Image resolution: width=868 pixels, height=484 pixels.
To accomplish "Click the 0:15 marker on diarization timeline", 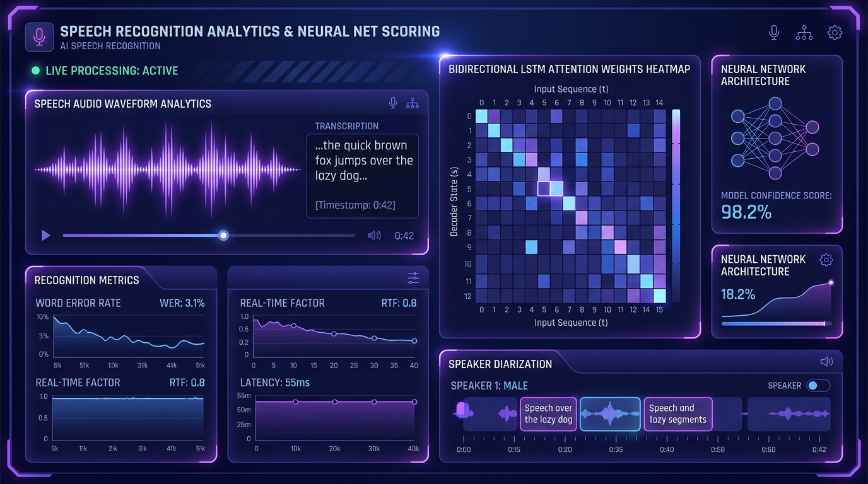I will point(514,449).
